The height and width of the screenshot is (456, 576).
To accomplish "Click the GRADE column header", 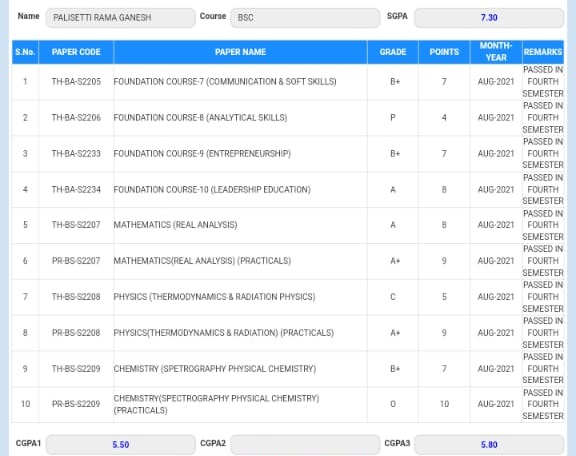I will point(393,52).
